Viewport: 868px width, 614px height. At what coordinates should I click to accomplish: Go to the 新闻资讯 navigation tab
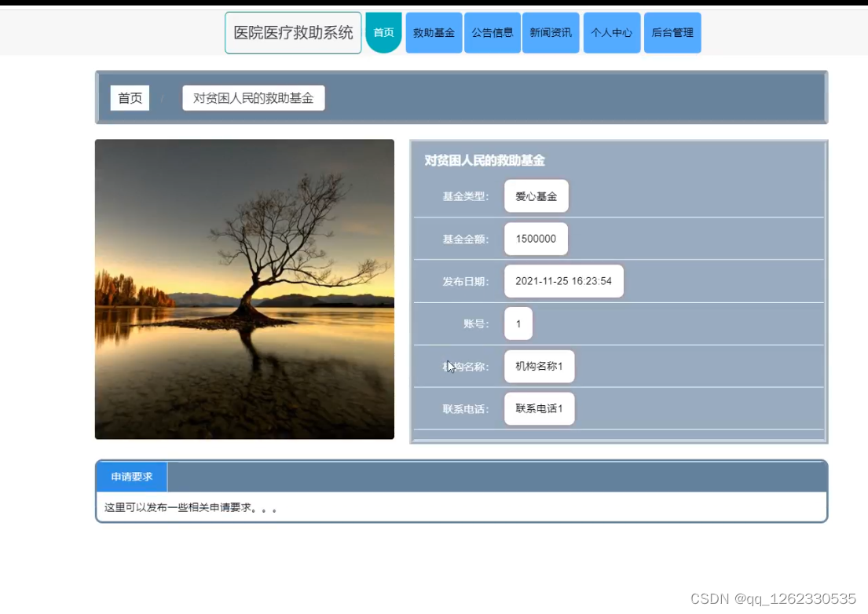[551, 33]
